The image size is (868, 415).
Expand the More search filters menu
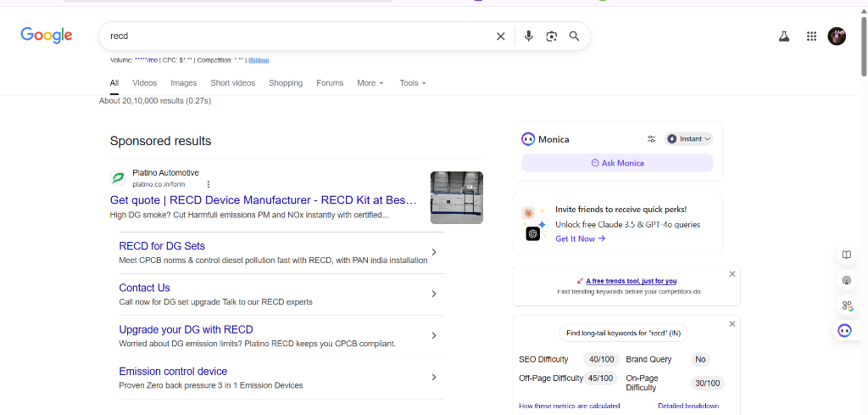pos(370,83)
